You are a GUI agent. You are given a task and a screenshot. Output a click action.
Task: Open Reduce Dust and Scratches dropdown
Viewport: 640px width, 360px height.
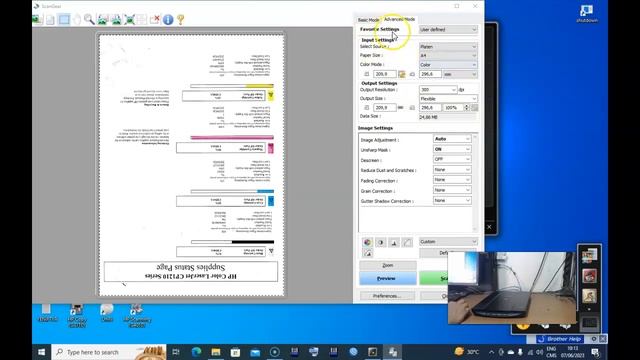point(452,170)
